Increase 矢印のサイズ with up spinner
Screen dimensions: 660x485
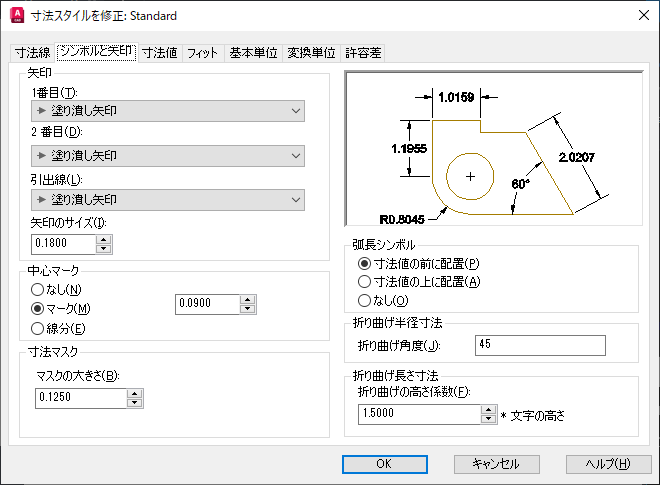pyautogui.click(x=104, y=240)
